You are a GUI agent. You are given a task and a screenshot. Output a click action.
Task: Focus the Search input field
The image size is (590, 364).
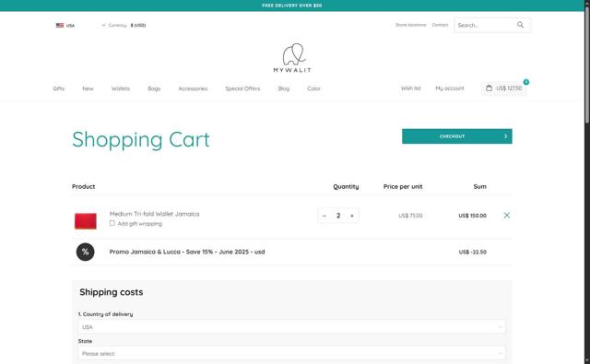pos(485,25)
